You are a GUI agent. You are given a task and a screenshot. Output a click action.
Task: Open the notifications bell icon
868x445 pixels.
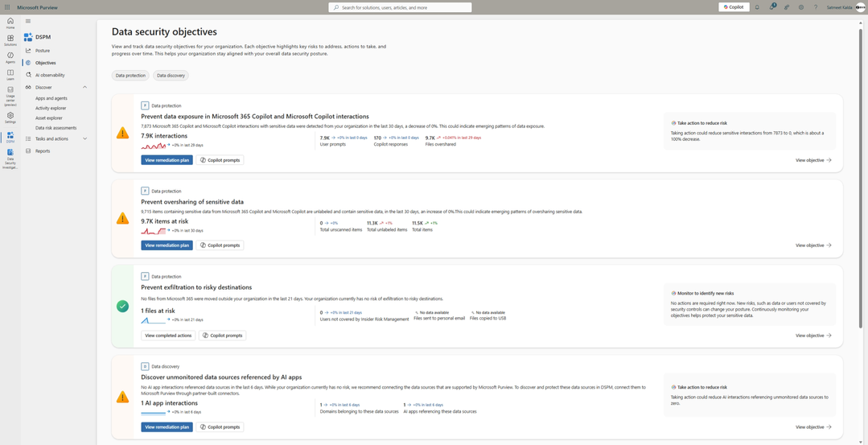757,7
